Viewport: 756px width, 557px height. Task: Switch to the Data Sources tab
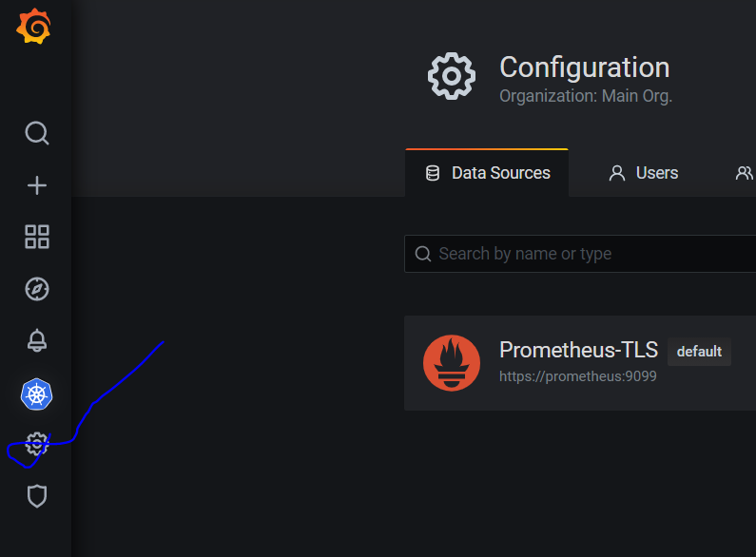[487, 173]
